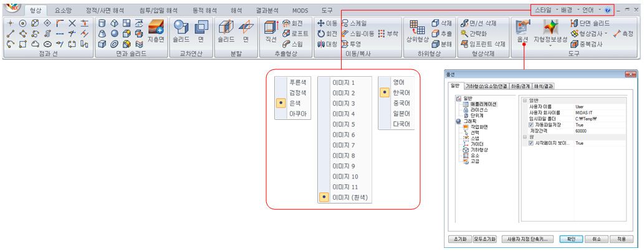Select the 로프트 loft tool

[294, 34]
